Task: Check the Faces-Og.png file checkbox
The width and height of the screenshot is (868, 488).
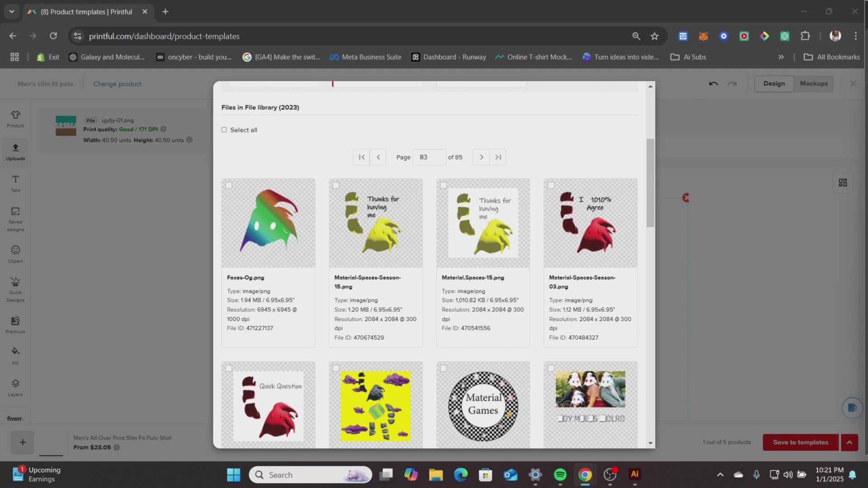Action: click(229, 185)
